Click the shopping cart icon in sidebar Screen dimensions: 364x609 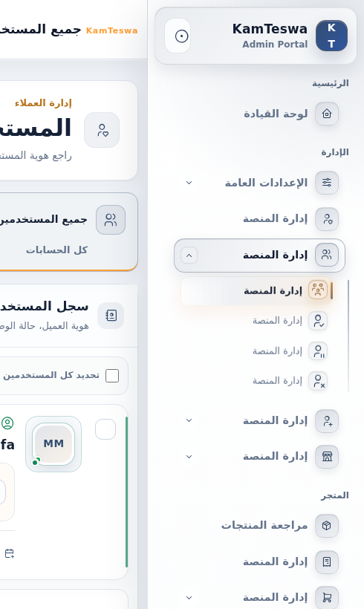point(327,597)
